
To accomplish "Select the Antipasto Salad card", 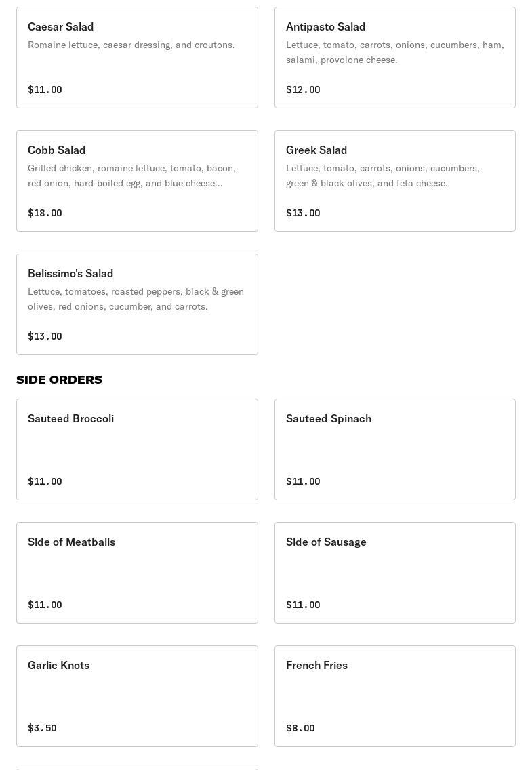I will [x=394, y=58].
